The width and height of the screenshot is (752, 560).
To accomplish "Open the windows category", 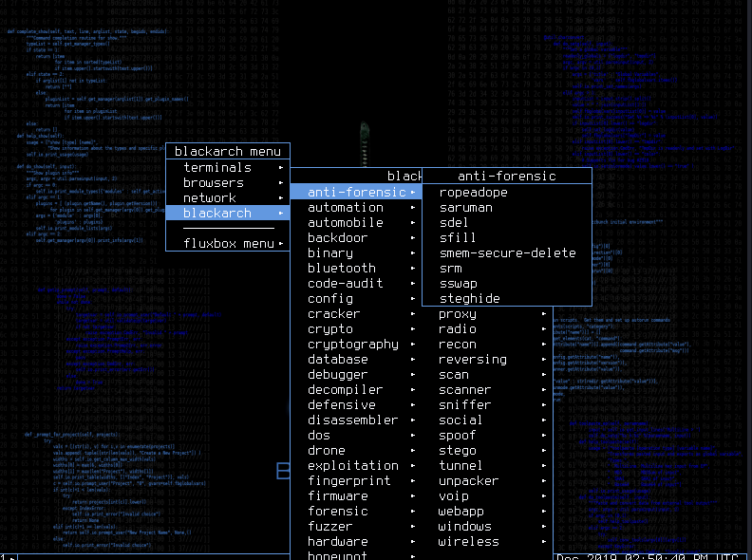I will tap(487, 527).
